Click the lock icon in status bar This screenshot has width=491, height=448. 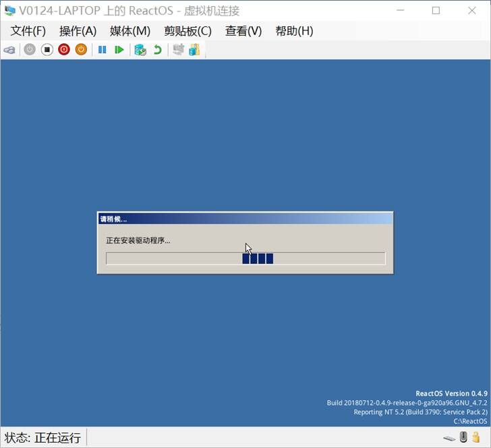click(x=476, y=437)
